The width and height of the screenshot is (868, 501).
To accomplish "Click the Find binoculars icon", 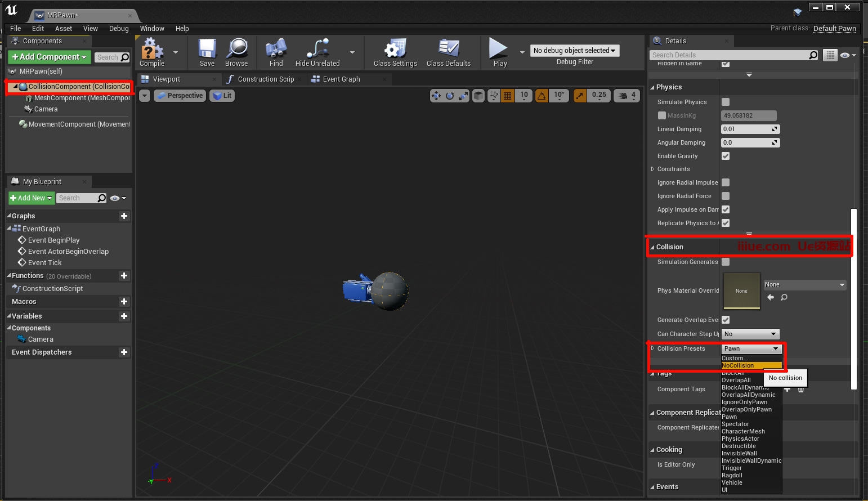I will 276,52.
